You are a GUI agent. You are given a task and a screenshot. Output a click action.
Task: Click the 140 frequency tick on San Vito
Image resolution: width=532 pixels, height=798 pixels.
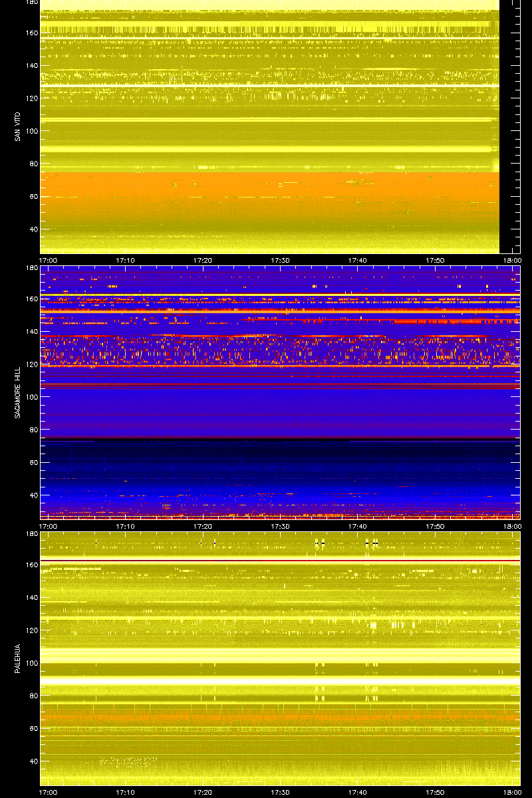[31, 65]
